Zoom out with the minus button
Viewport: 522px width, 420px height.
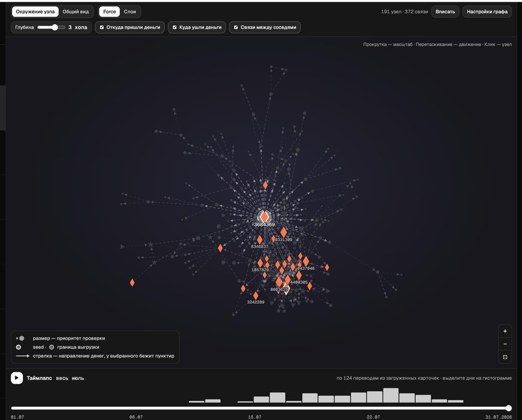click(505, 344)
